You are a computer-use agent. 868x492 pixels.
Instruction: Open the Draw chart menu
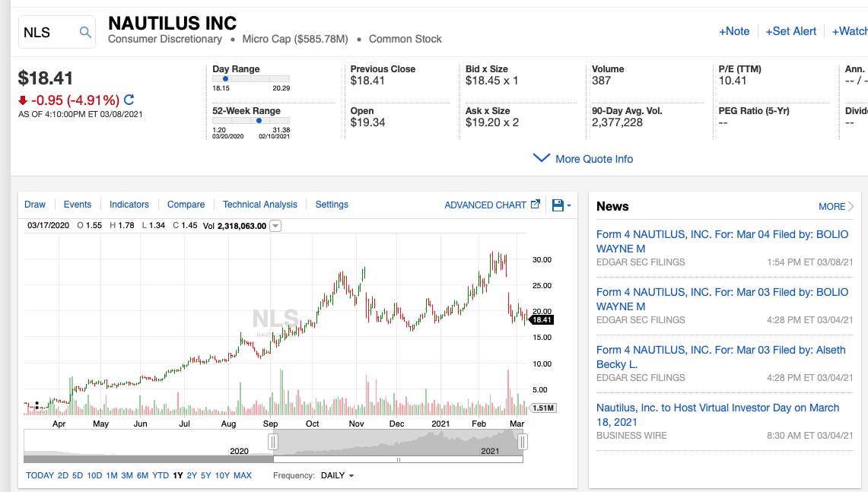tap(35, 205)
